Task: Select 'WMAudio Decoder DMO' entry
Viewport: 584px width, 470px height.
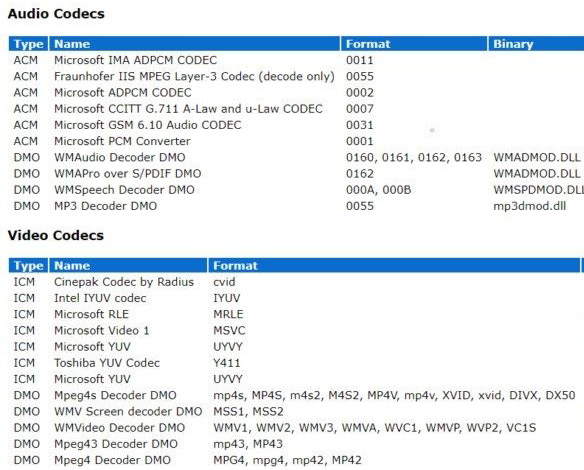Action: 120,157
